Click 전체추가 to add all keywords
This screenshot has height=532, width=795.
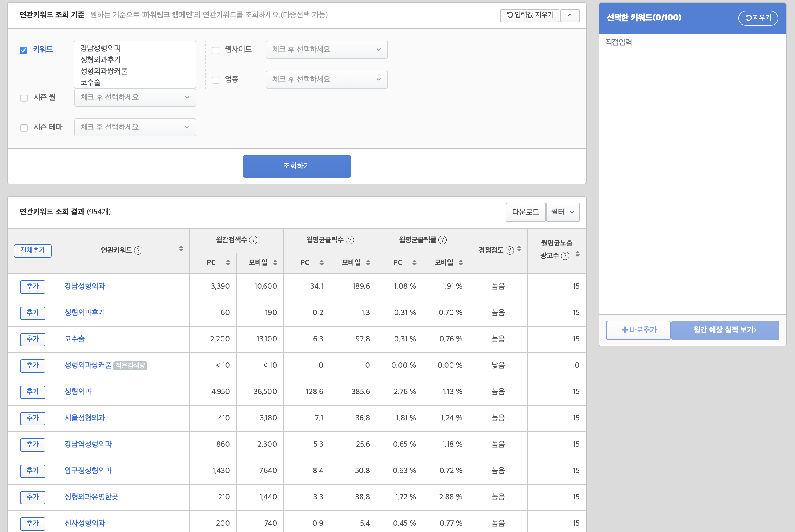click(x=33, y=250)
